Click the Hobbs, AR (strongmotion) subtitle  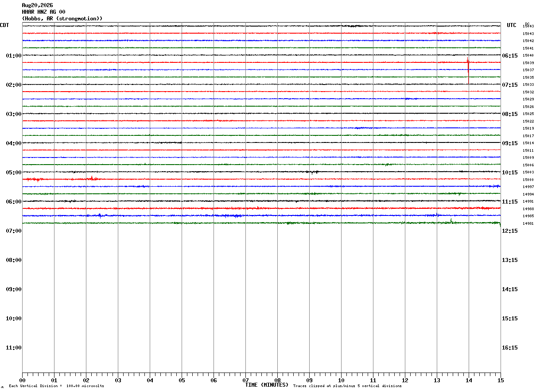[x=62, y=19]
